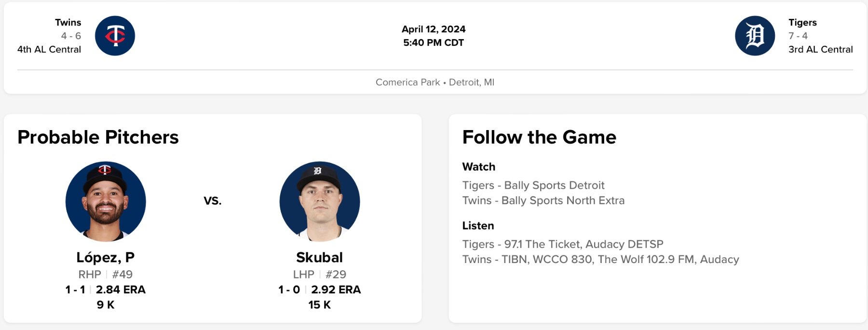Click the López, P pitcher name
The height and width of the screenshot is (330, 868).
(106, 257)
